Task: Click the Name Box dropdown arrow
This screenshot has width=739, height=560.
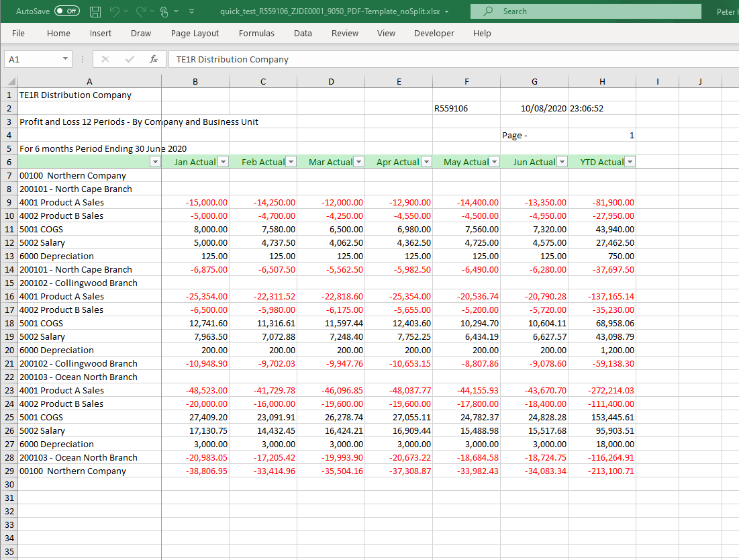Action: tap(64, 59)
